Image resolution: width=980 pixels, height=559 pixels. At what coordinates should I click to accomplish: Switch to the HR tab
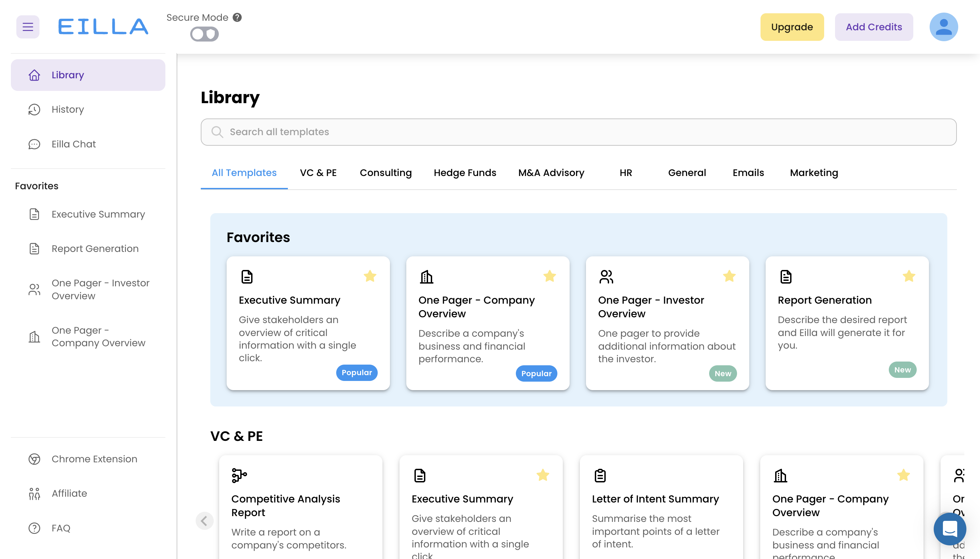coord(625,173)
